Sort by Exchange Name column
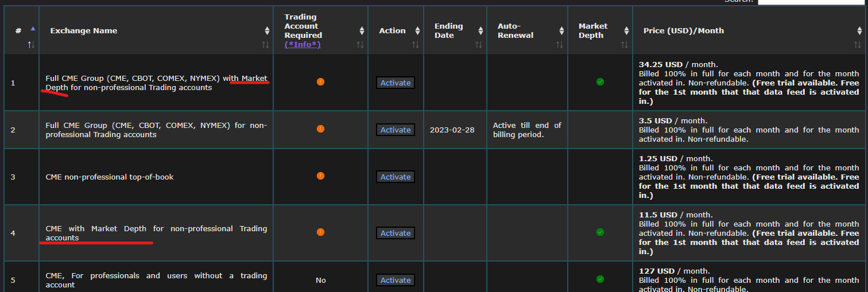The height and width of the screenshot is (292, 868). (x=156, y=30)
